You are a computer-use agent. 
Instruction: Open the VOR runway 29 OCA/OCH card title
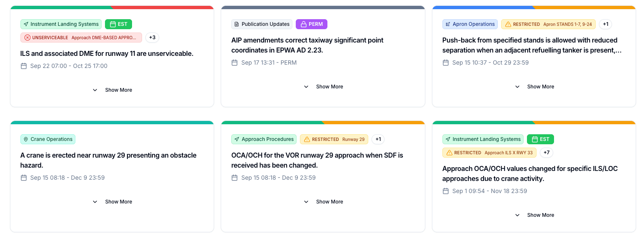317,160
